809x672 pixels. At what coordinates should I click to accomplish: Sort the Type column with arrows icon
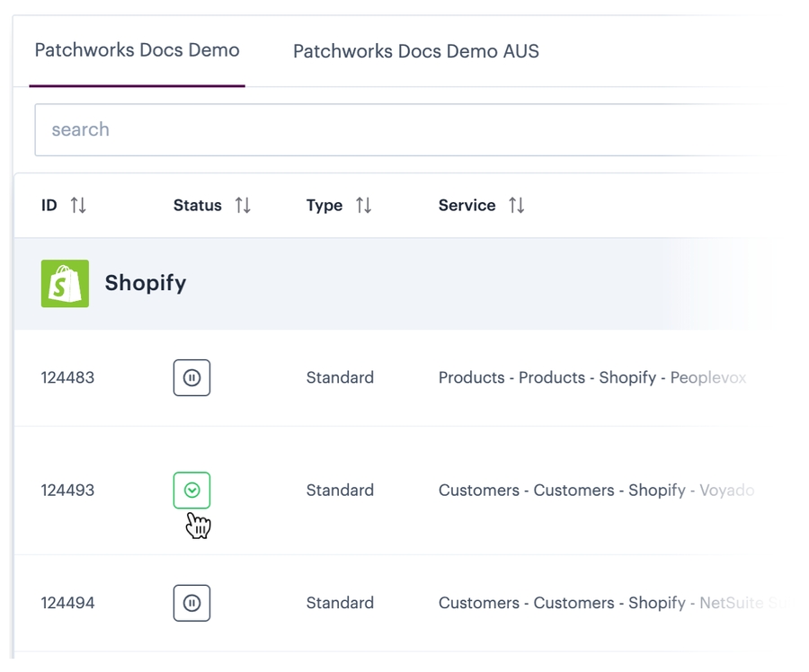(363, 206)
